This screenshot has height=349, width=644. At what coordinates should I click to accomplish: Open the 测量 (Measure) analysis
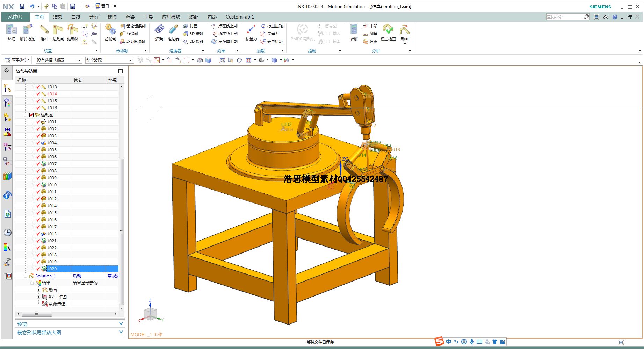pyautogui.click(x=370, y=34)
